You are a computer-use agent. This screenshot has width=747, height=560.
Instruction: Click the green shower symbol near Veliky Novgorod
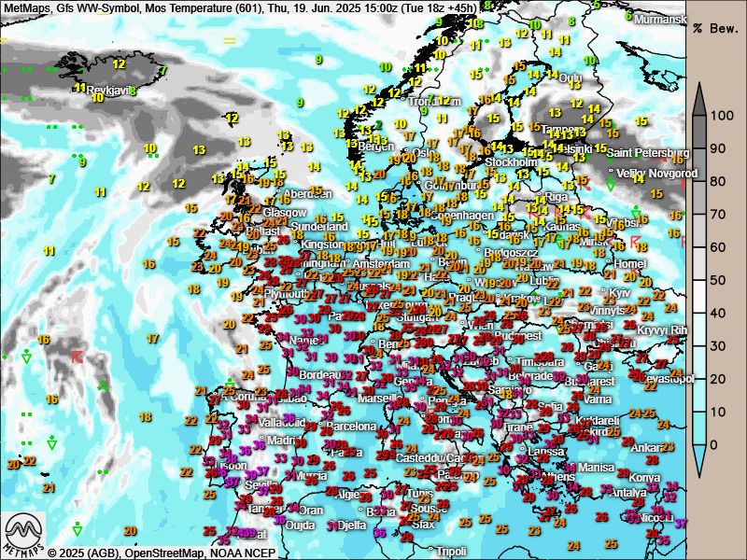coord(611,186)
